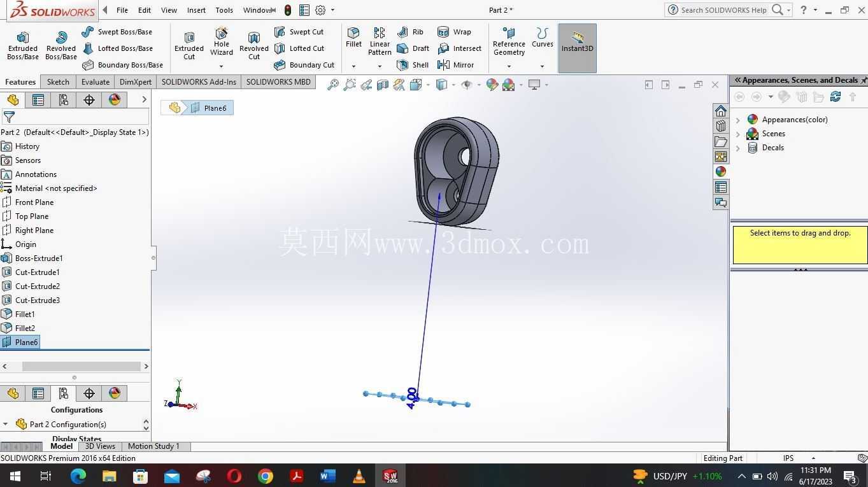Screen dimensions: 868x487
Task: Open the Linear Pattern dropdown arrow
Action: [380, 66]
